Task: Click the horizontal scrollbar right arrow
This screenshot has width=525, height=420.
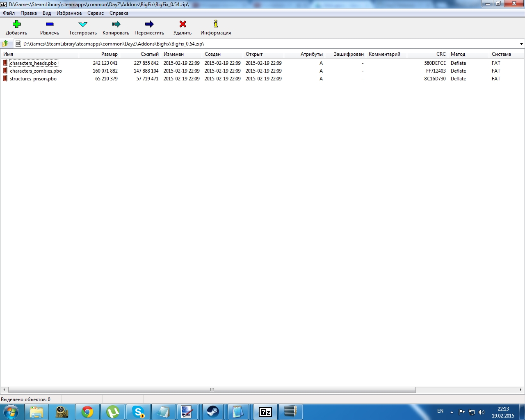Action: (521, 390)
